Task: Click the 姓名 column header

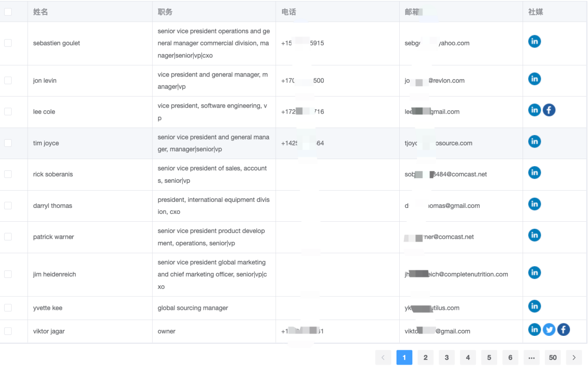Action: (41, 12)
